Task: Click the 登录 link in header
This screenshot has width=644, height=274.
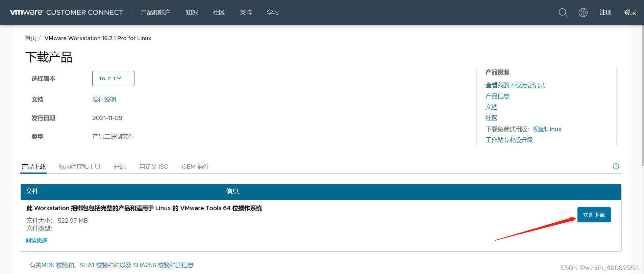Action: click(630, 12)
